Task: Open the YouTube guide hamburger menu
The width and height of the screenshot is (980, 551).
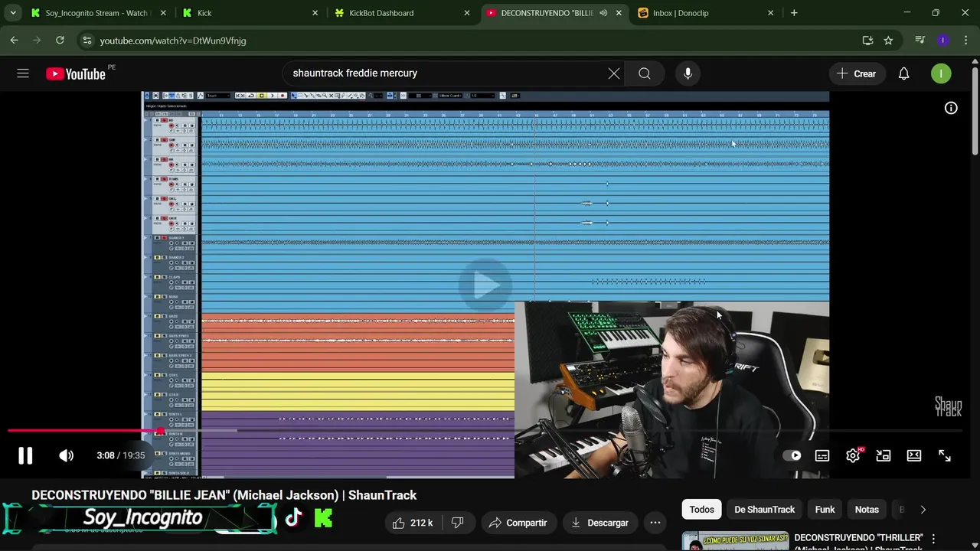Action: pyautogui.click(x=23, y=73)
